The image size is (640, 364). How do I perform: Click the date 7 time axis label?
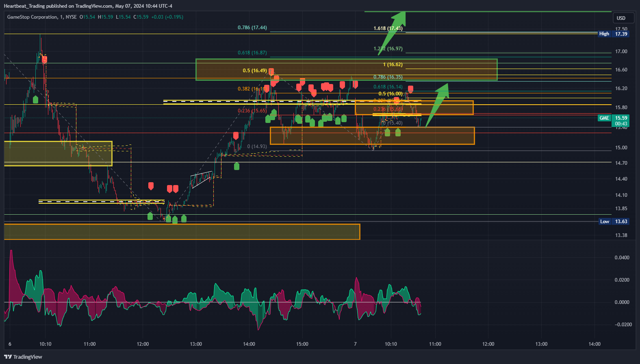click(355, 344)
